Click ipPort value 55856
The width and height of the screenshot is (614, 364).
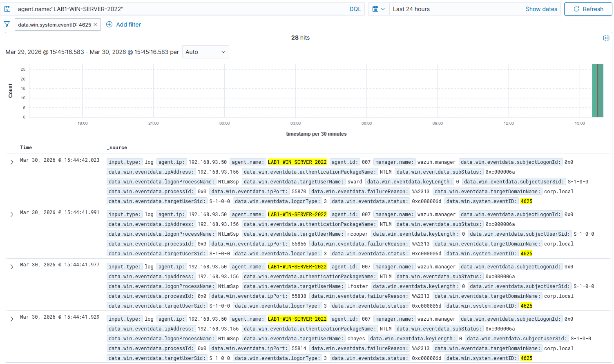(x=299, y=244)
